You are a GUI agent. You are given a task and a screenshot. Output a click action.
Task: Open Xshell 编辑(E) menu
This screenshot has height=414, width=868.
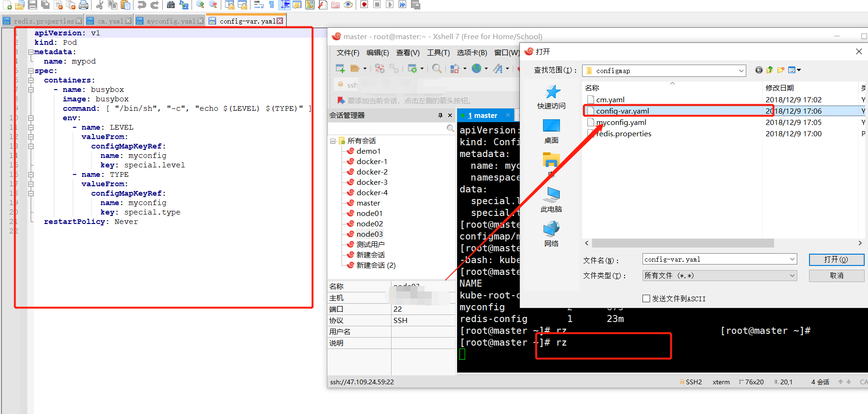[378, 52]
